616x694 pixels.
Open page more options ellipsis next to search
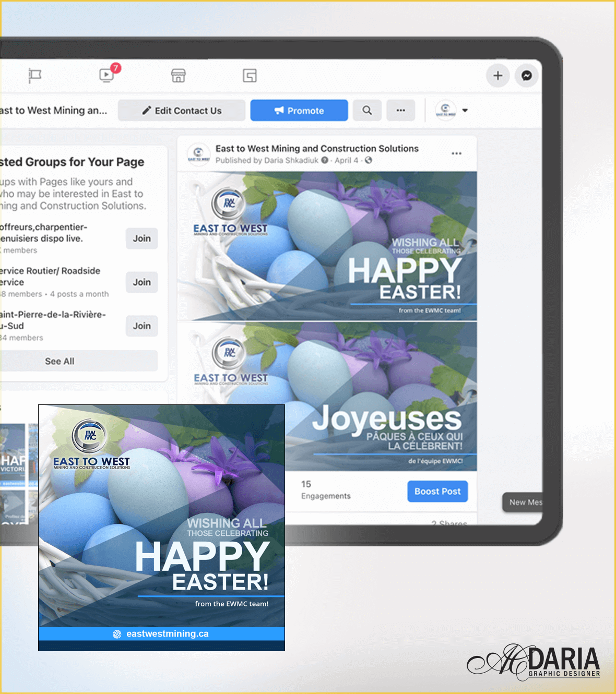400,111
